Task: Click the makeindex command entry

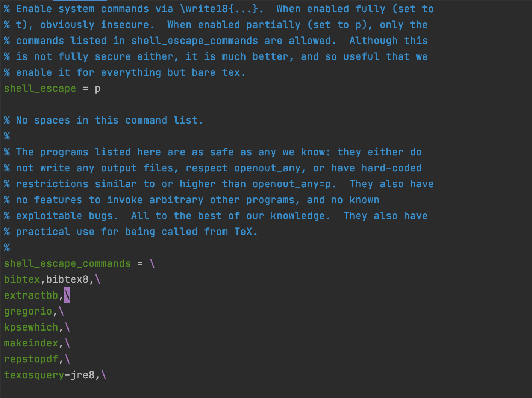Action: pos(31,343)
